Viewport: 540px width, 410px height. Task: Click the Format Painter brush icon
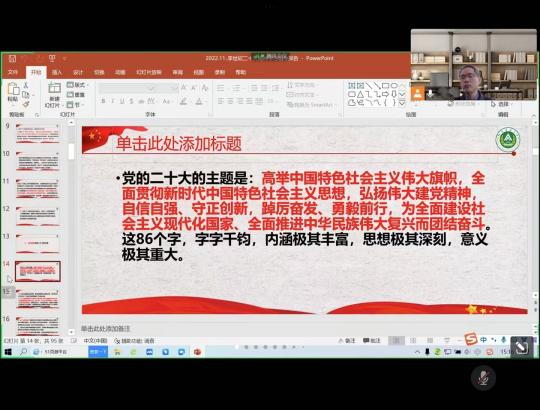[26, 104]
